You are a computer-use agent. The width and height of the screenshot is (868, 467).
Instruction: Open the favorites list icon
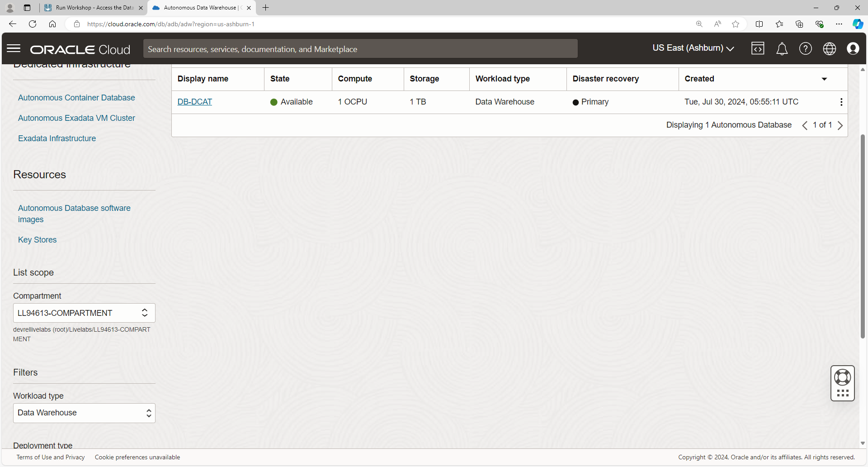(779, 24)
